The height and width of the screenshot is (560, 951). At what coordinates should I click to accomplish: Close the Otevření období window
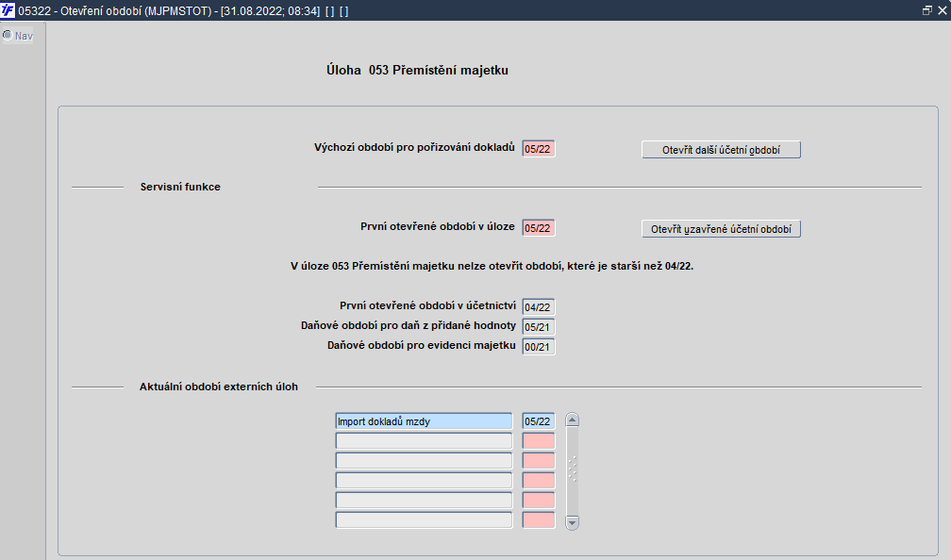pyautogui.click(x=941, y=9)
